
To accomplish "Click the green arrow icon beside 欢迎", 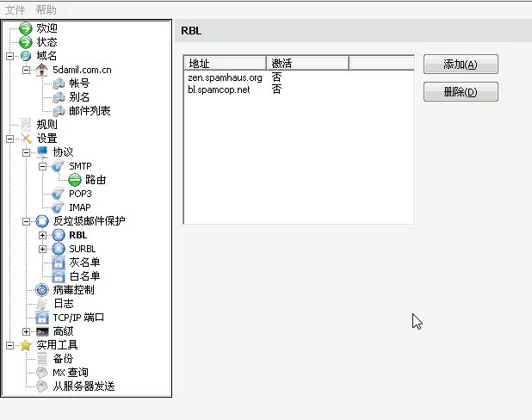I will pyautogui.click(x=26, y=28).
